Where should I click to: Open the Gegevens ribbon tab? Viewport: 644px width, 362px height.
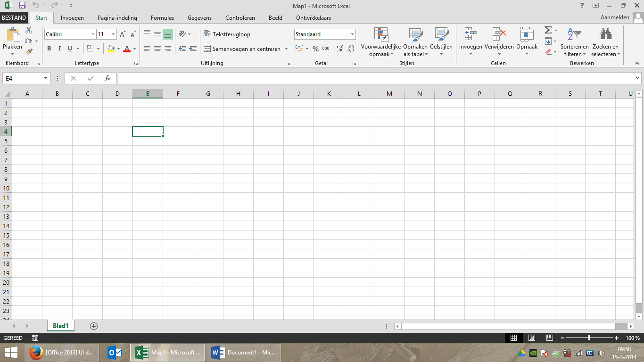[199, 18]
